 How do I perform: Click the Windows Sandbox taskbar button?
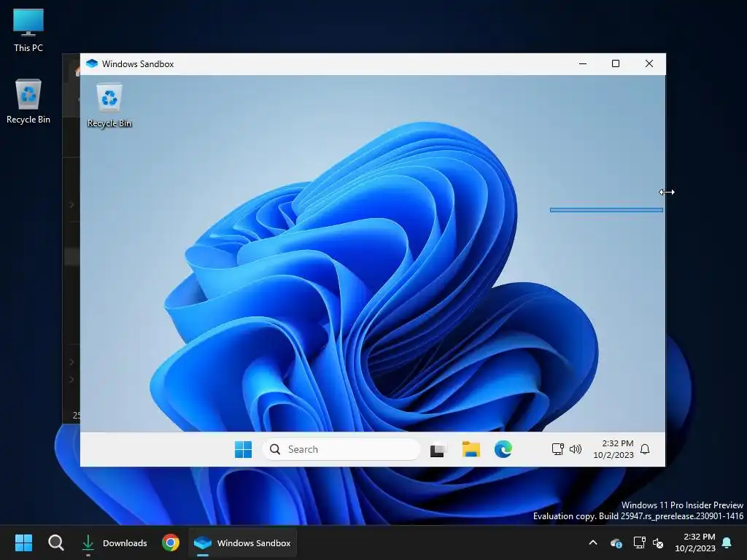(x=243, y=542)
